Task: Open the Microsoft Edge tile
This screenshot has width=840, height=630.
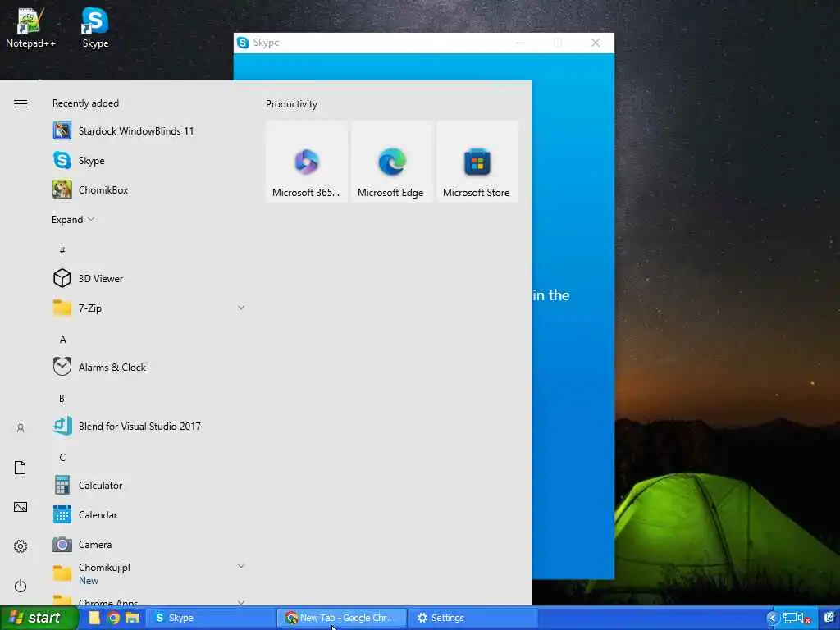Action: [391, 162]
